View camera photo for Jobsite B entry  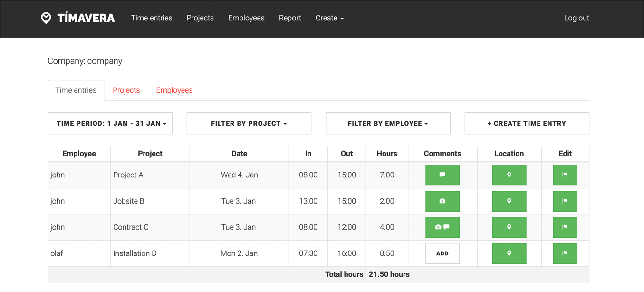click(442, 201)
